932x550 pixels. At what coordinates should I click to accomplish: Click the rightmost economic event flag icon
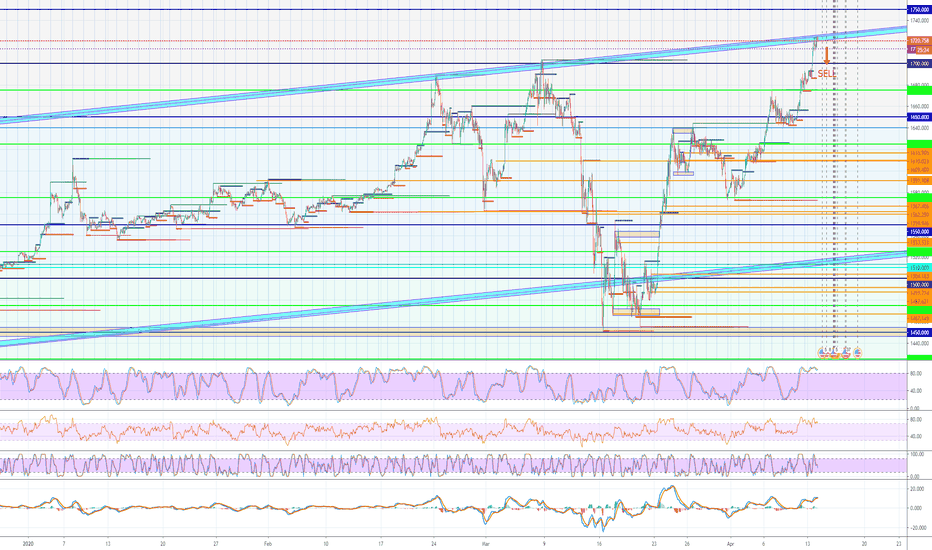[x=858, y=353]
